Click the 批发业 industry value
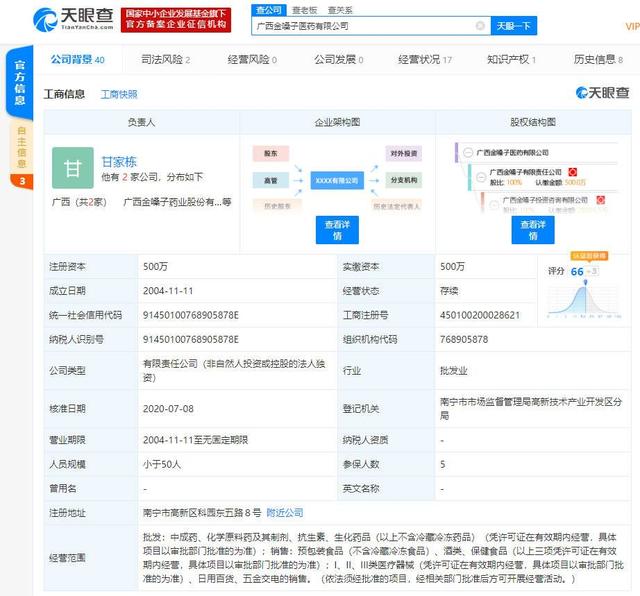This screenshot has width=640, height=596. click(453, 371)
